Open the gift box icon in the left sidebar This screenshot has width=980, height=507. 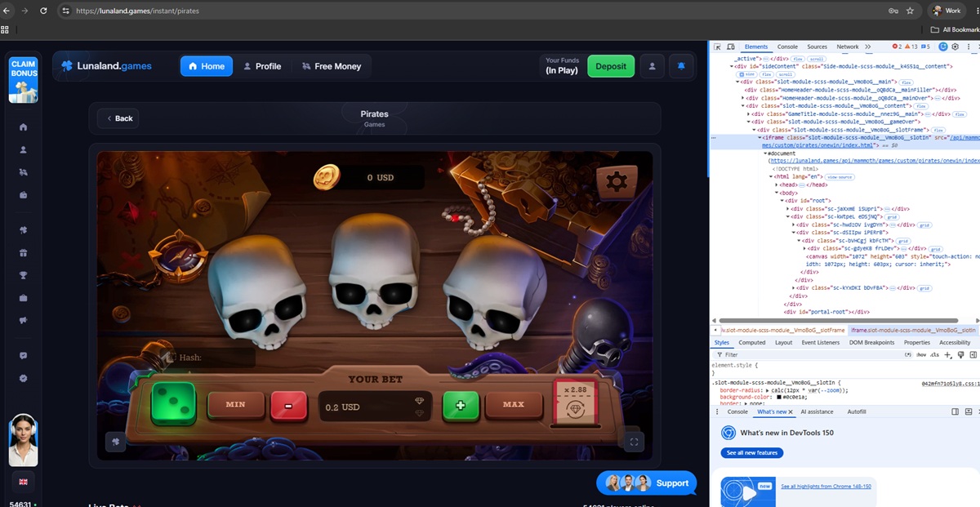[x=23, y=252]
